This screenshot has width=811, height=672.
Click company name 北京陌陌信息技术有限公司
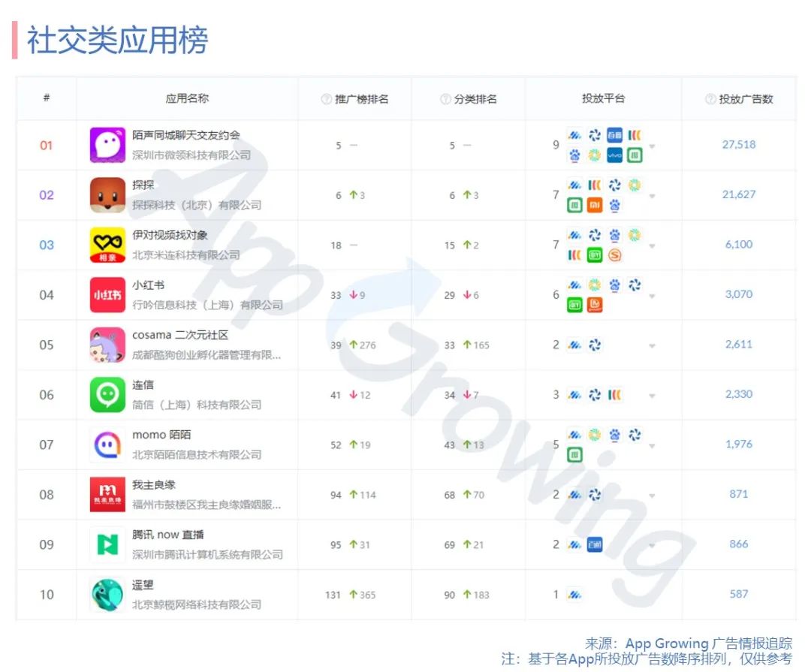197,455
